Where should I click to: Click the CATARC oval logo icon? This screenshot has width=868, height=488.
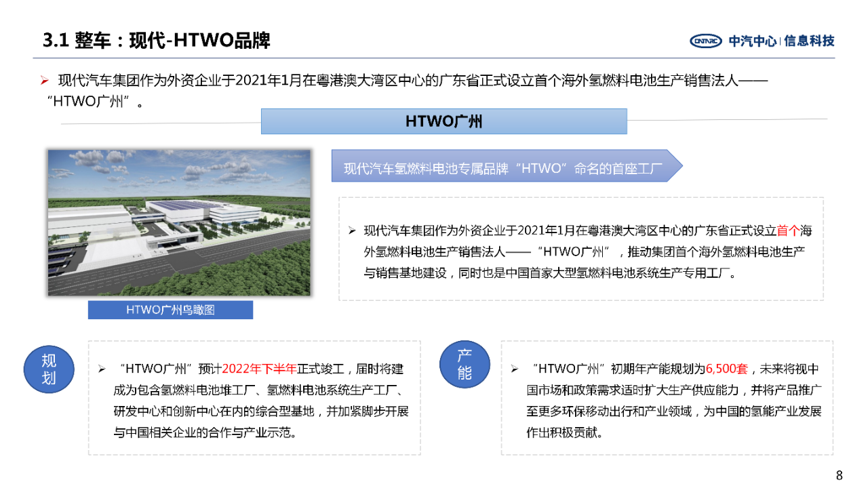(707, 41)
